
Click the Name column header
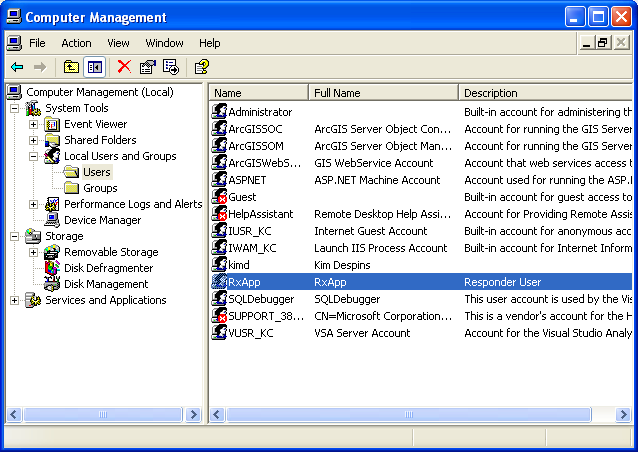(x=258, y=93)
